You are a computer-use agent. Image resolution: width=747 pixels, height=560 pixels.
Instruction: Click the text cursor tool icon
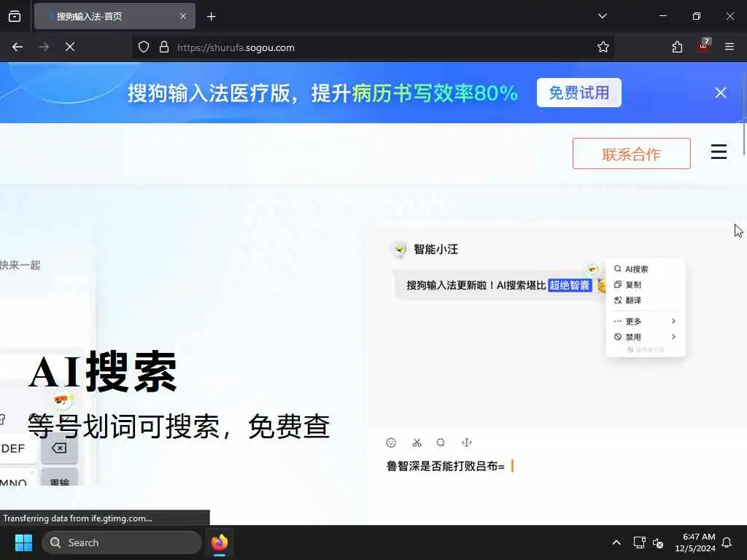[x=466, y=443]
